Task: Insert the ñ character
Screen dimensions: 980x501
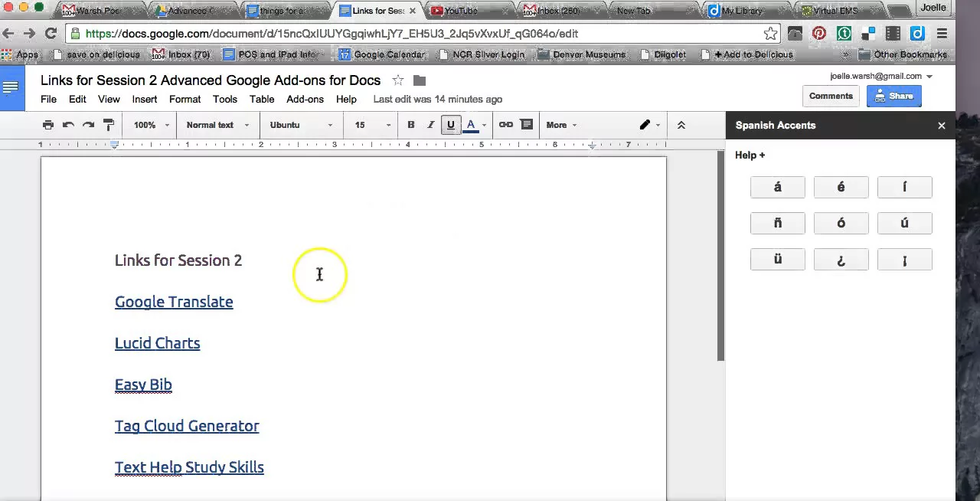Action: 778,223
